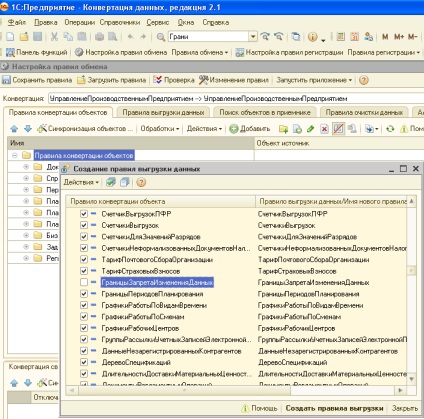This screenshot has width=424, height=419.
Task: Click the dialog horizontal scrollbar thumb
Action: coord(184,390)
